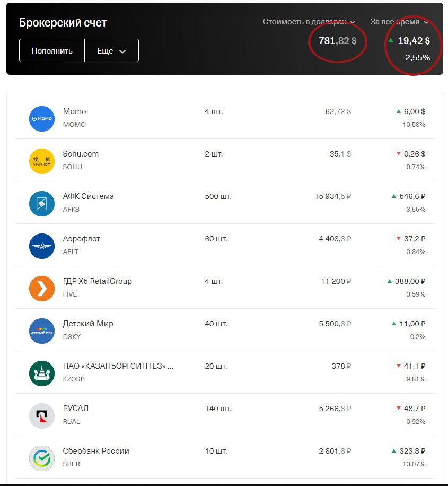Click the RUAL ticker text
The height and width of the screenshot is (486, 448).
(x=71, y=421)
